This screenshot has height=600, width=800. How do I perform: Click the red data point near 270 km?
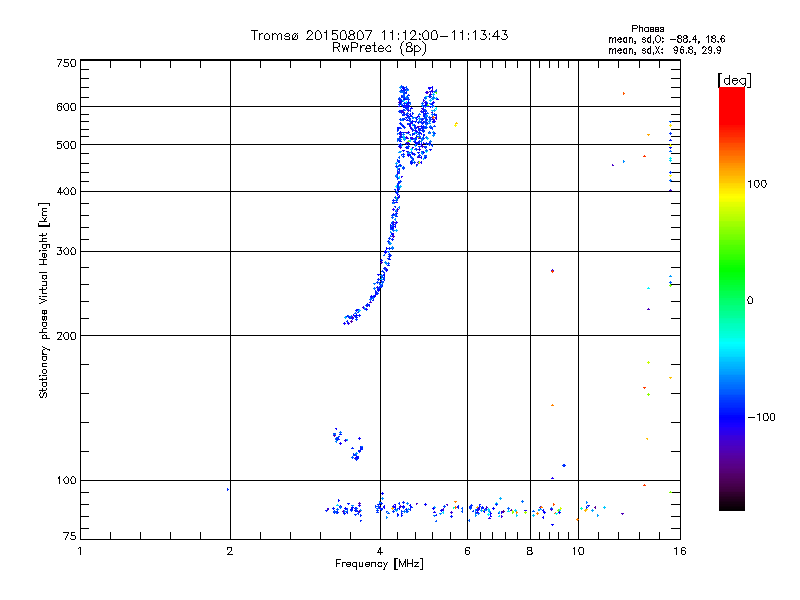pyautogui.click(x=553, y=271)
